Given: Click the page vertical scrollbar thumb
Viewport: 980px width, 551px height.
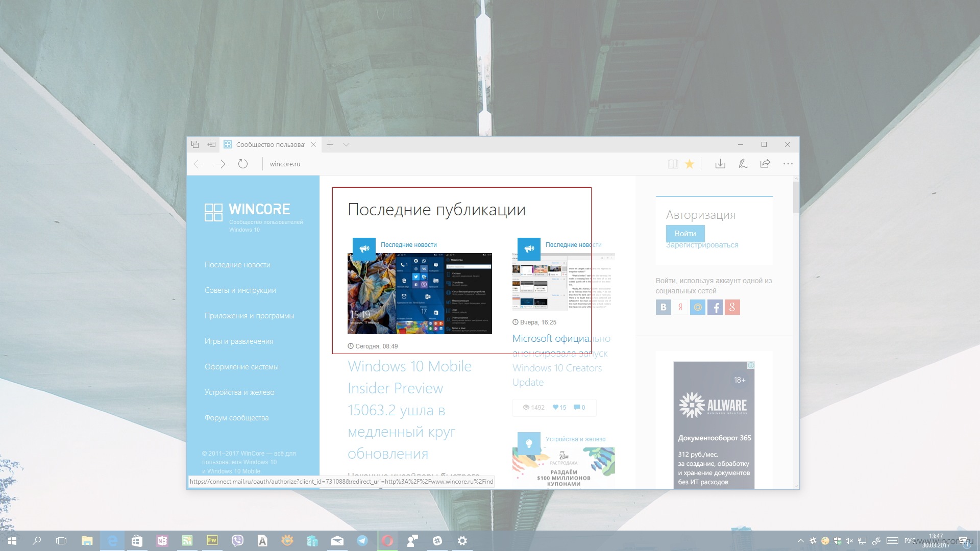Looking at the screenshot, I should pos(796,197).
